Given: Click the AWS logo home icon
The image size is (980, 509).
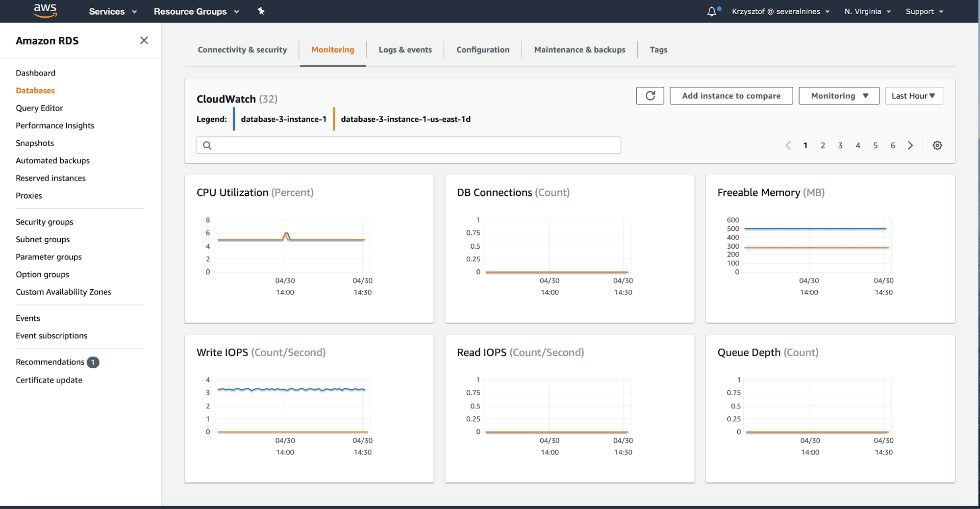Looking at the screenshot, I should [x=45, y=11].
